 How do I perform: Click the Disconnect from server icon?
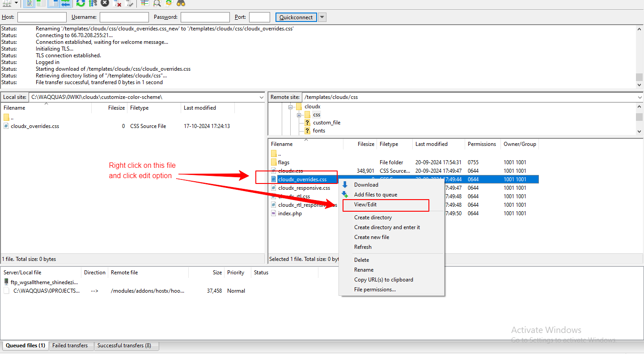pos(117,3)
